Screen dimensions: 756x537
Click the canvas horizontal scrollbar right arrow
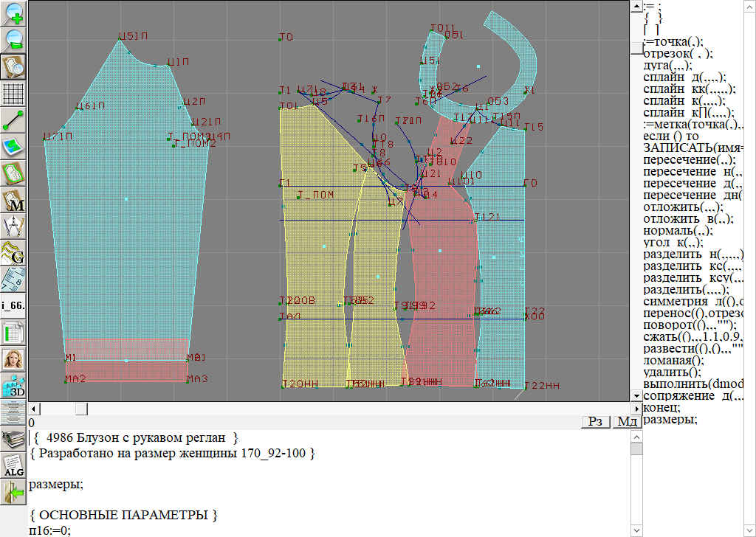click(636, 408)
